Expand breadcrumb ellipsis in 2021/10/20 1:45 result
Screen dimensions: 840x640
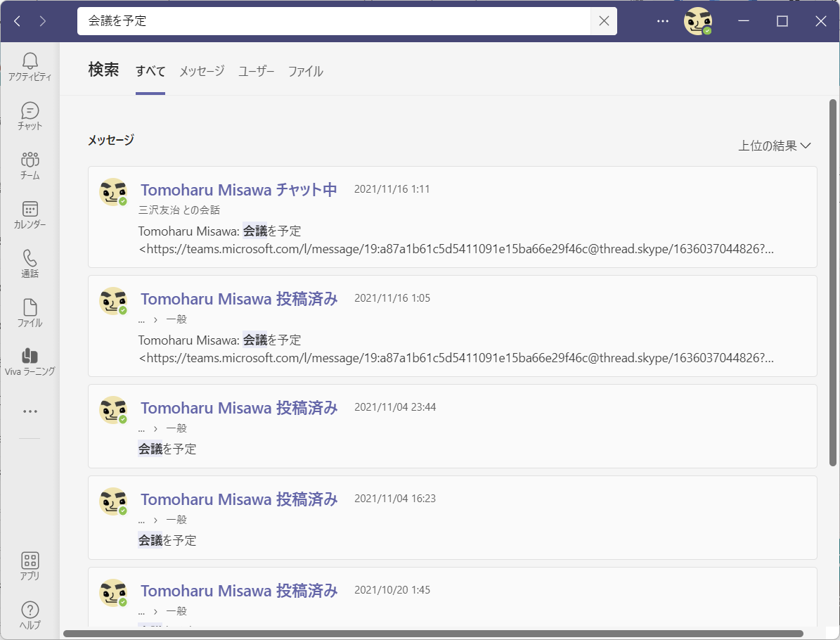[x=141, y=612]
